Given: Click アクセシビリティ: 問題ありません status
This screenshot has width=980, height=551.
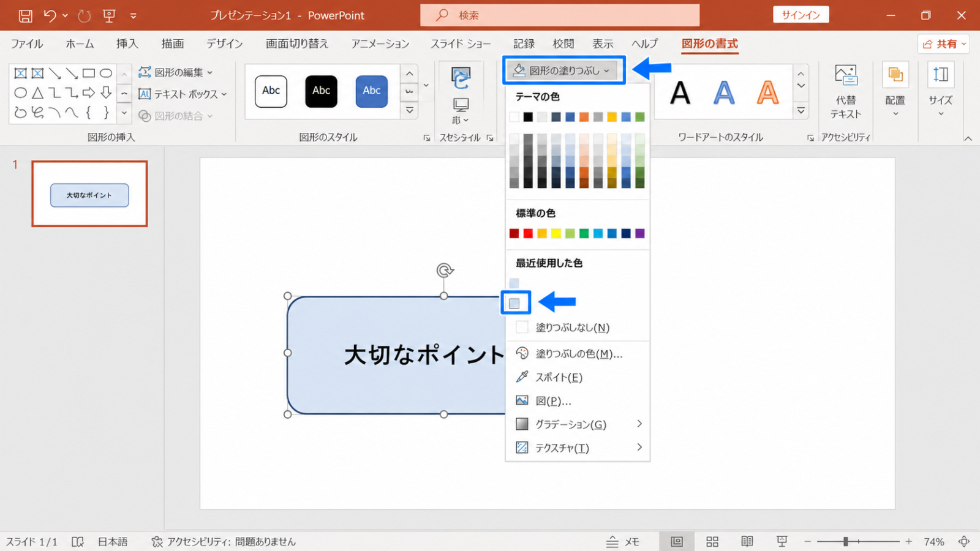Looking at the screenshot, I should point(224,542).
